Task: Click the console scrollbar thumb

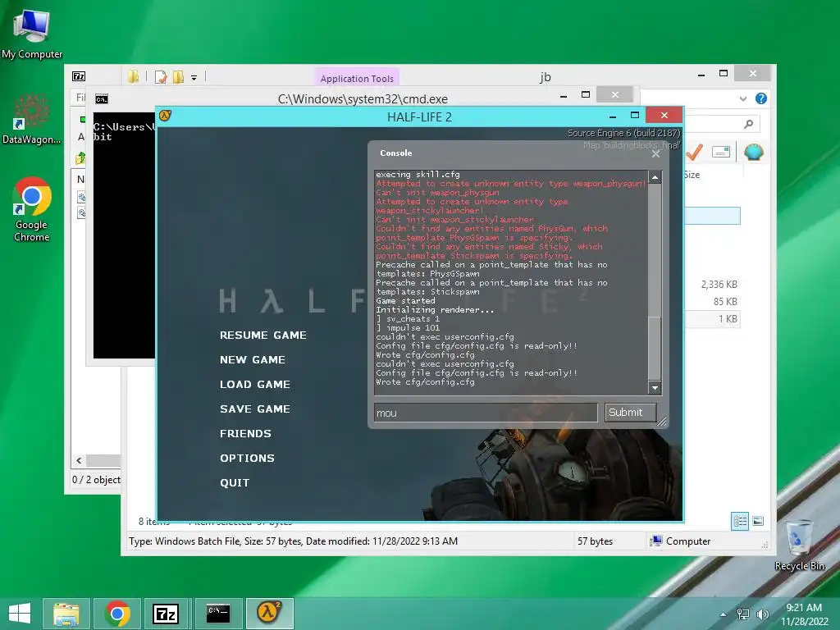Action: (655, 348)
